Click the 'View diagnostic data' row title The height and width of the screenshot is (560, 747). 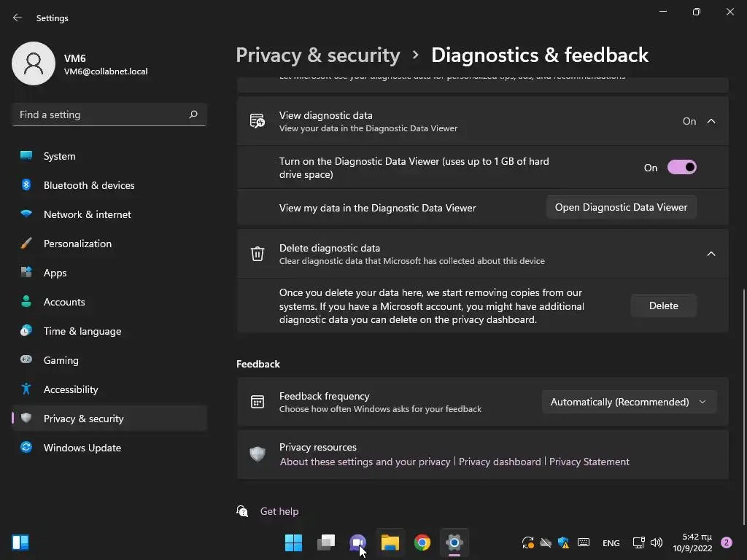(x=326, y=115)
